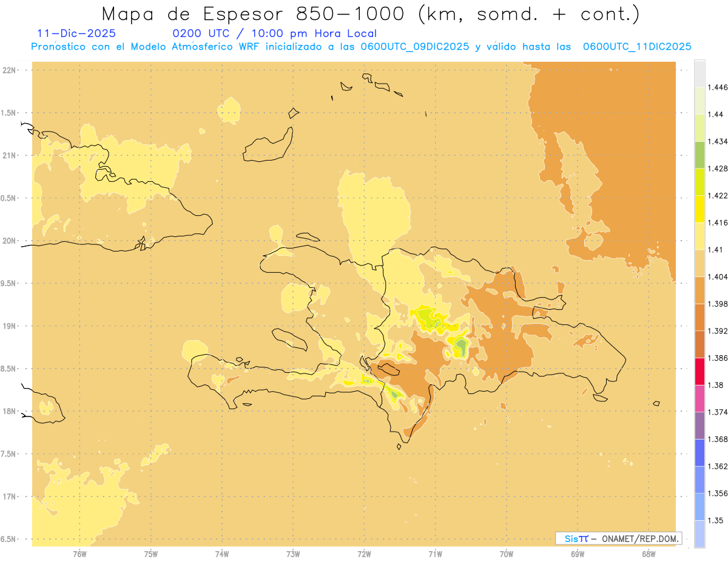
Task: Click the legend value '1.44'
Action: (716, 115)
